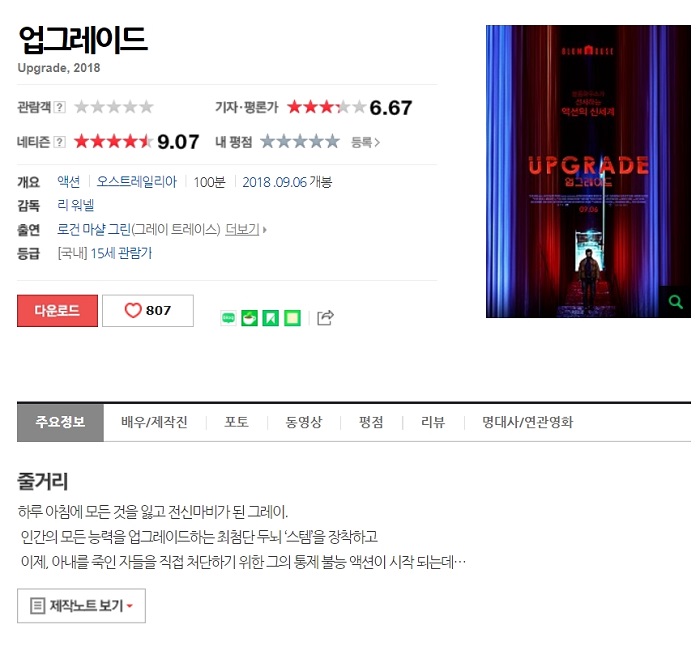Screen dimensions: 700x650
Task: Like the movie with the heart button
Action: pyautogui.click(x=148, y=311)
